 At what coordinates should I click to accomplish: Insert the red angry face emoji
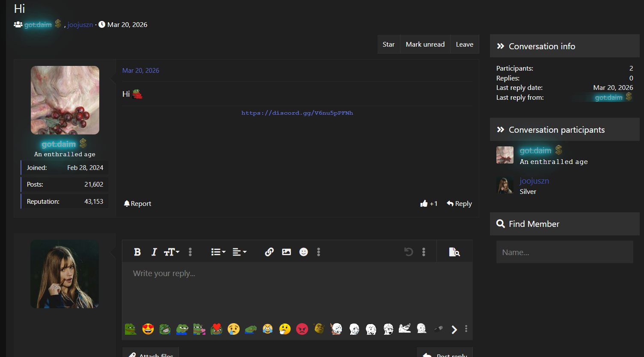pos(302,329)
